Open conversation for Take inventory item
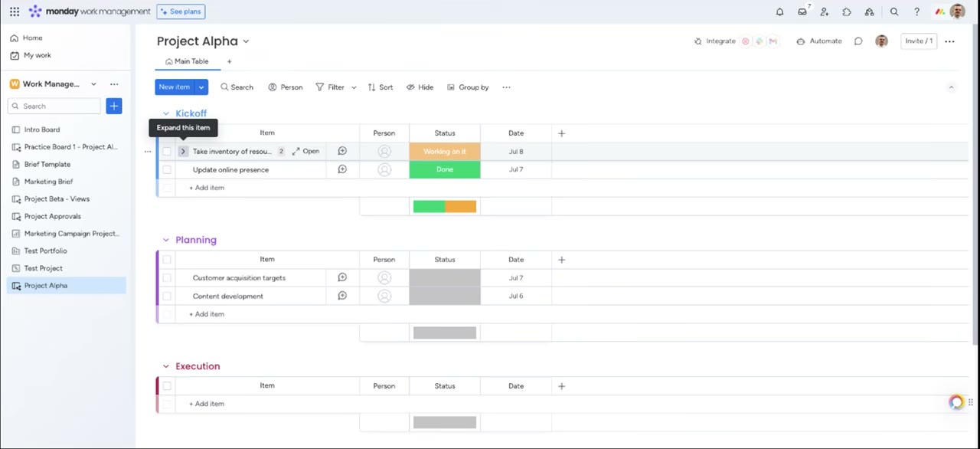 342,151
